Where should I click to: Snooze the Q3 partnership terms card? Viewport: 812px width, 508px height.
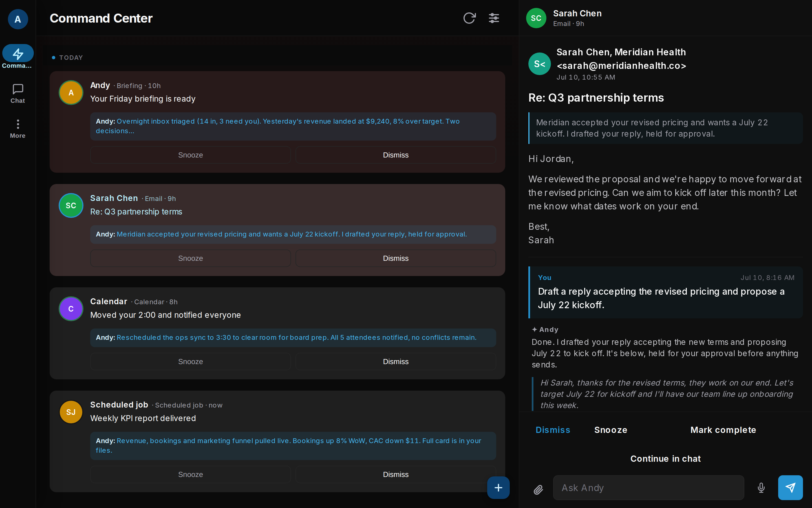[x=190, y=258]
